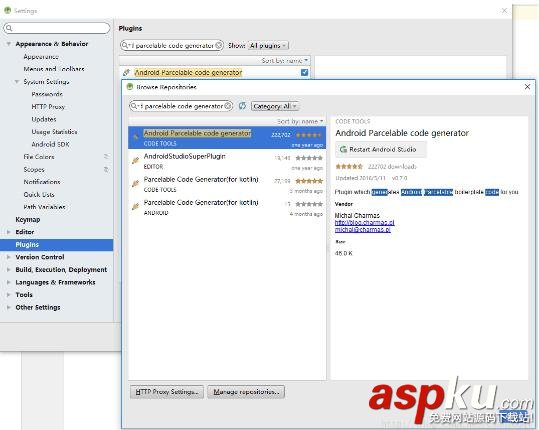Select Parcelable Code Generator CODE TOOLS row
Viewport: 539px width, 430px height.
point(227,184)
